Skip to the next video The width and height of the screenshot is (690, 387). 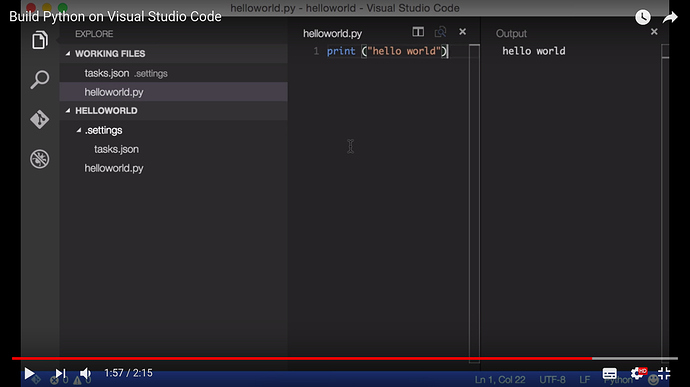tap(60, 373)
